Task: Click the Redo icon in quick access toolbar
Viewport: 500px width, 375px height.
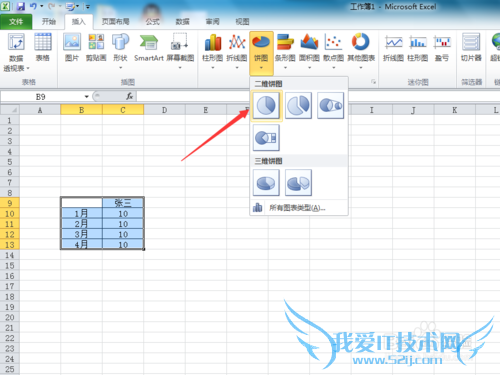Action: [51, 6]
